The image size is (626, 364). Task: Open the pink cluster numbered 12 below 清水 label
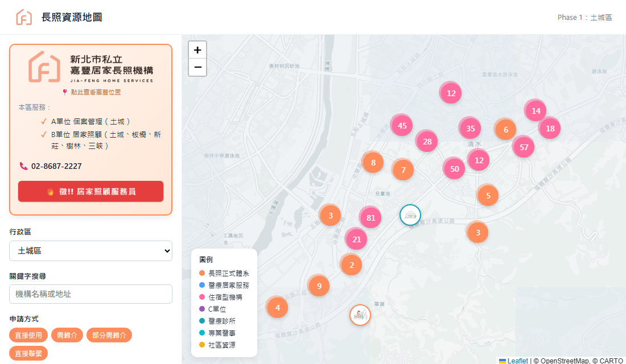pyautogui.click(x=479, y=160)
